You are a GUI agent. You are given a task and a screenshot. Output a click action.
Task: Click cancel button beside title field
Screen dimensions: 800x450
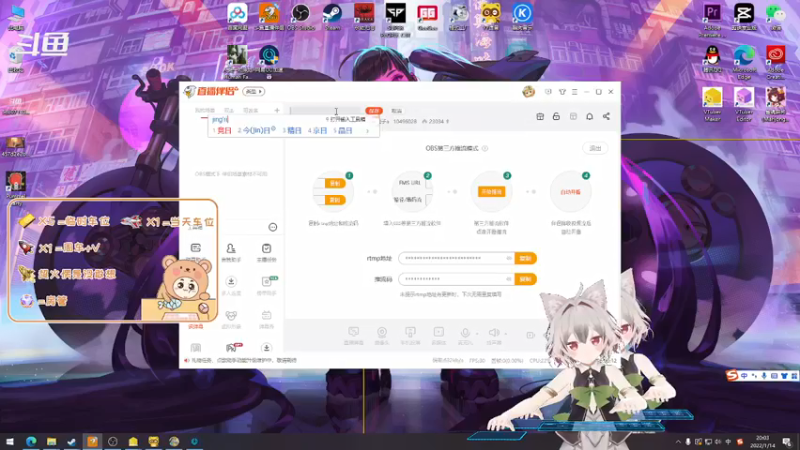coord(396,111)
